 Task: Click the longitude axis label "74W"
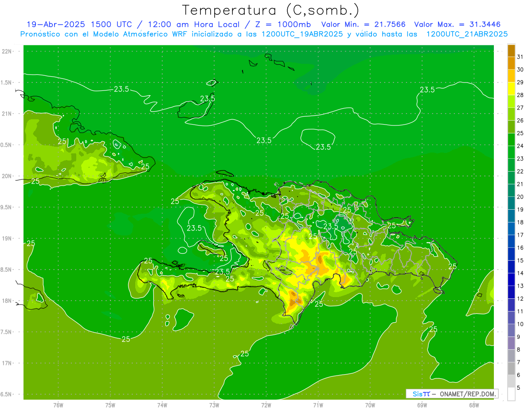point(162,405)
